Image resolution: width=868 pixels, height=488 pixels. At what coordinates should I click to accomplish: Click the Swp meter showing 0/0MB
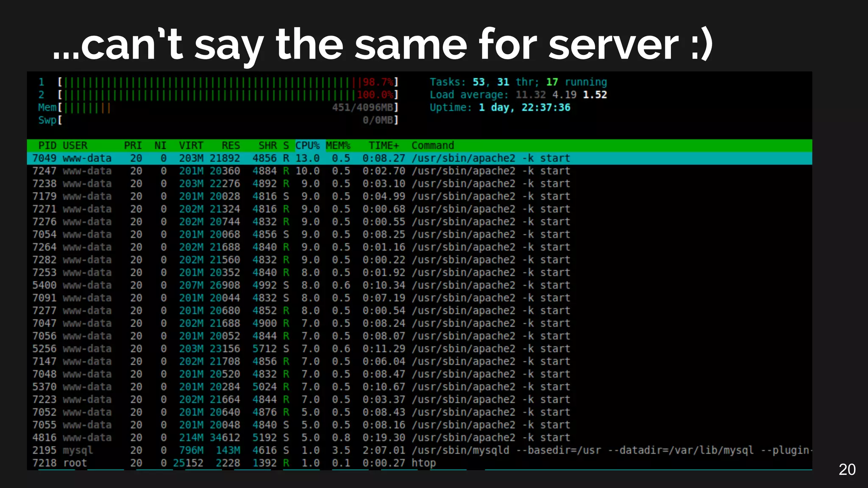218,120
